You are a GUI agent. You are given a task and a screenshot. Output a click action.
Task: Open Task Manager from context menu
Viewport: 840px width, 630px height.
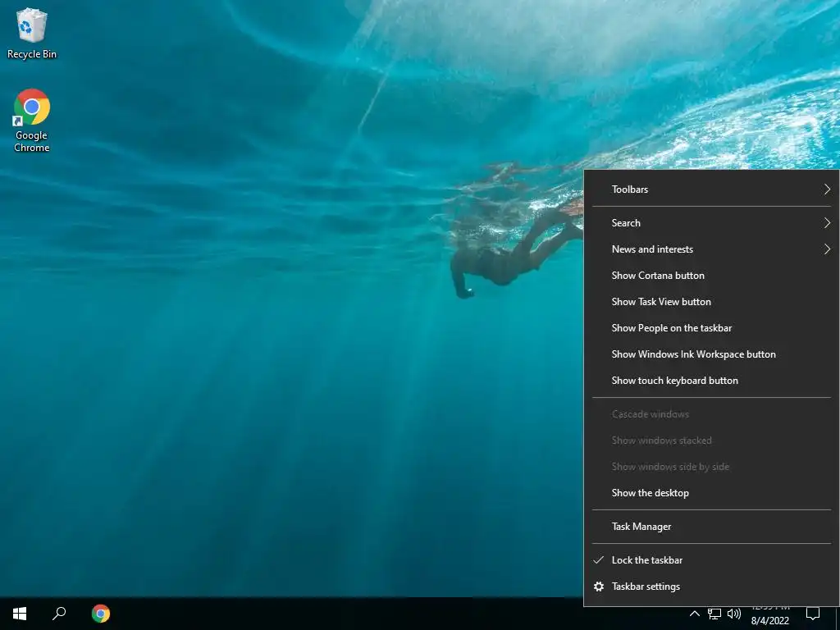711,527
